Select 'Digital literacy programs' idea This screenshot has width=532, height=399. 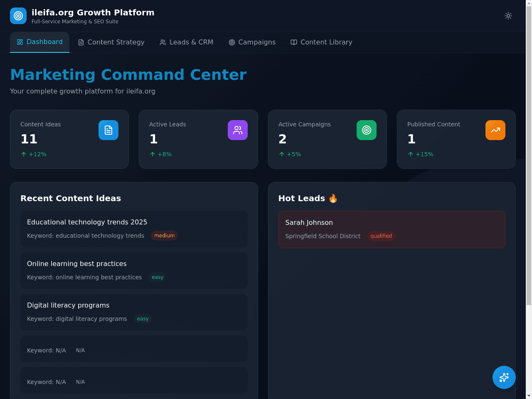tap(134, 312)
